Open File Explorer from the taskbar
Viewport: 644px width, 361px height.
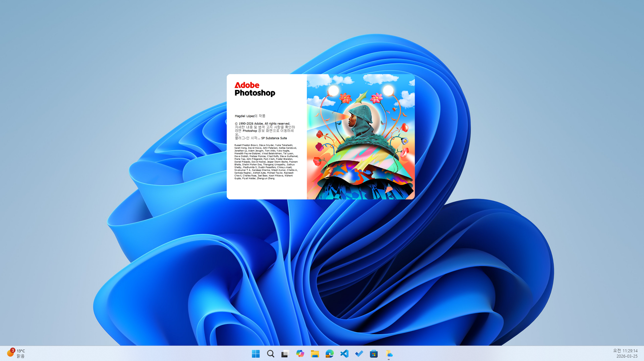pos(315,354)
